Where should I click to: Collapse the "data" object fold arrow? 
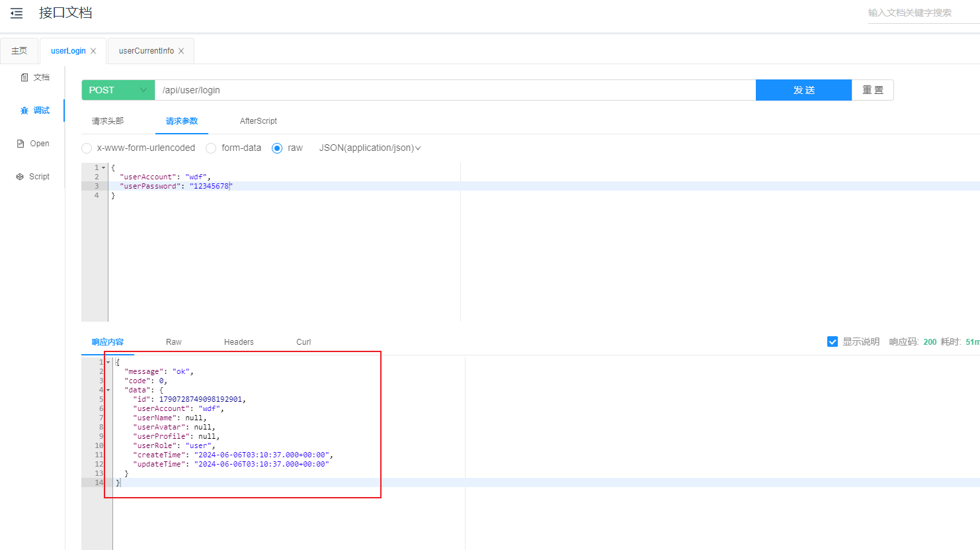(108, 390)
